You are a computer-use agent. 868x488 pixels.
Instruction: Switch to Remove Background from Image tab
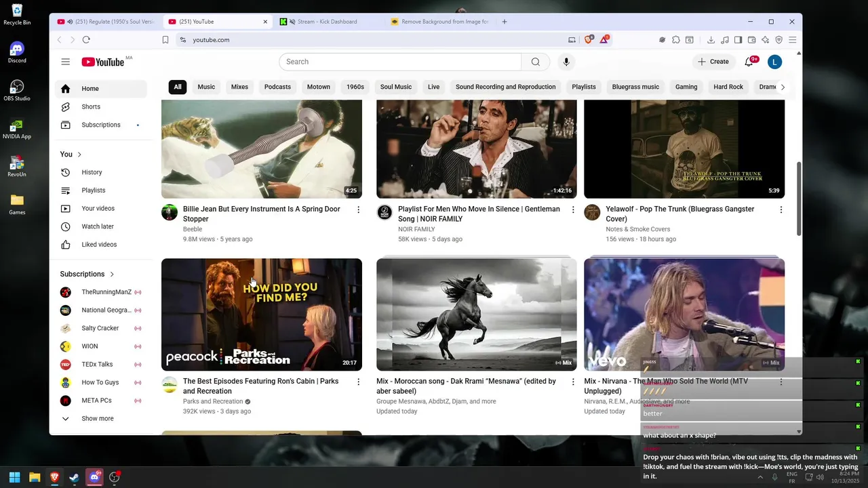(439, 22)
